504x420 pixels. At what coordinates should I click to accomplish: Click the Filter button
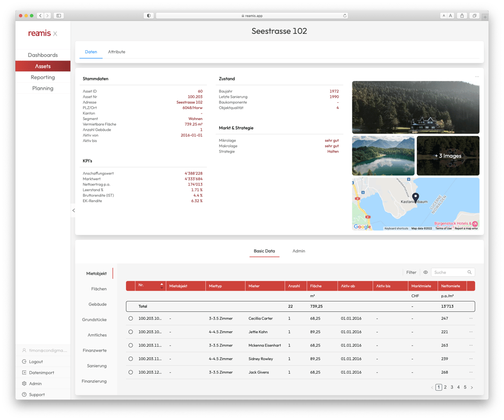tap(411, 272)
